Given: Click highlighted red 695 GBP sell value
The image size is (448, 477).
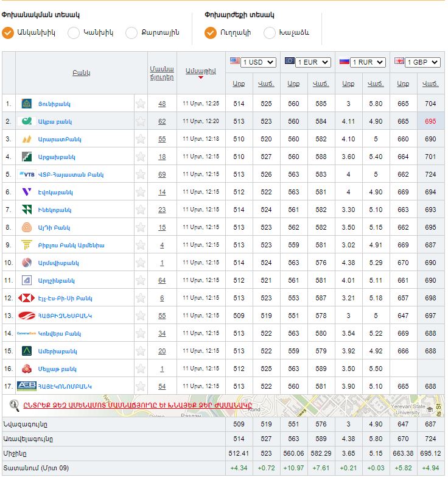Looking at the screenshot, I should point(430,121).
